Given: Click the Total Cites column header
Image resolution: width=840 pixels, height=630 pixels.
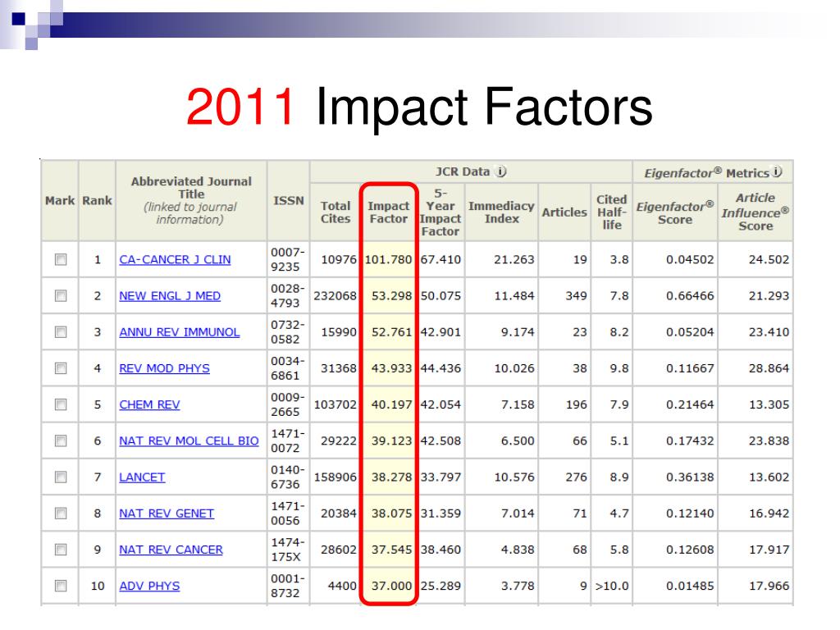Looking at the screenshot, I should coord(336,212).
